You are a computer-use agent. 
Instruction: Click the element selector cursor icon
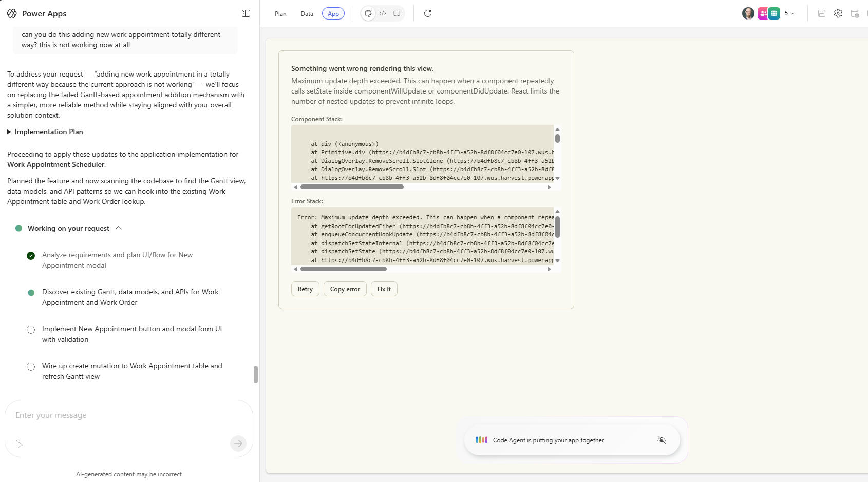[x=19, y=443]
